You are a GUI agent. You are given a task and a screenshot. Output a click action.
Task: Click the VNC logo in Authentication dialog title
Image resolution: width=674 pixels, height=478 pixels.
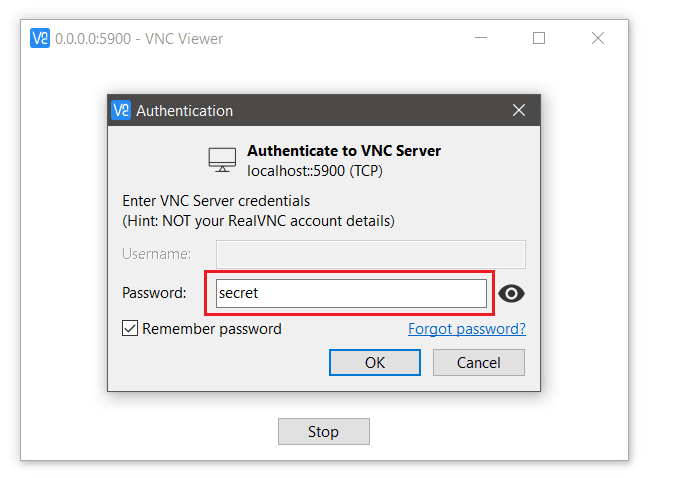(x=121, y=110)
